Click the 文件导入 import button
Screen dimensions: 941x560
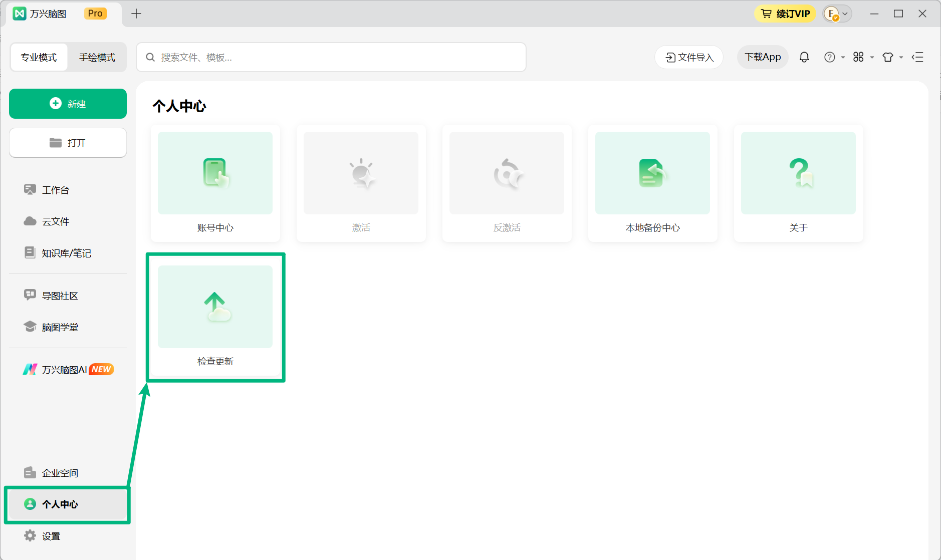tap(689, 57)
